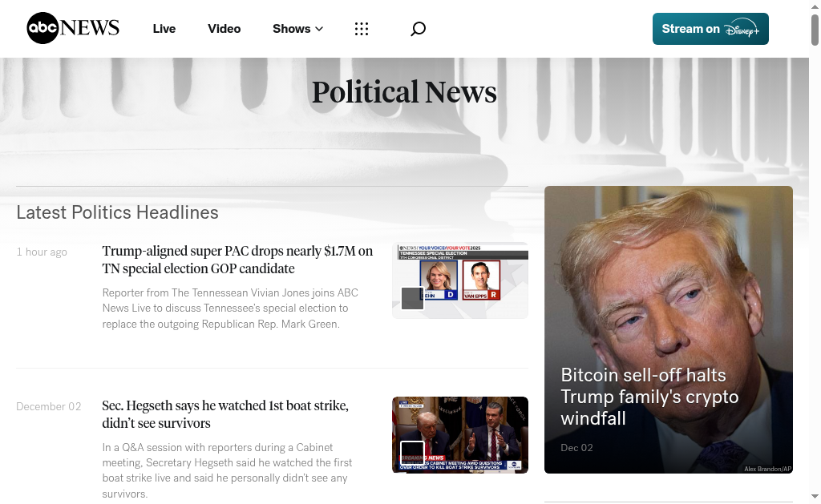Play video on Hegseth cabinet meeting thumbnail

(x=412, y=453)
